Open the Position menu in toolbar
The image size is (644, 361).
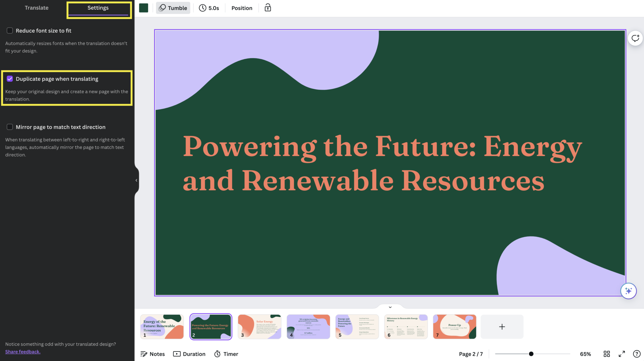point(241,8)
